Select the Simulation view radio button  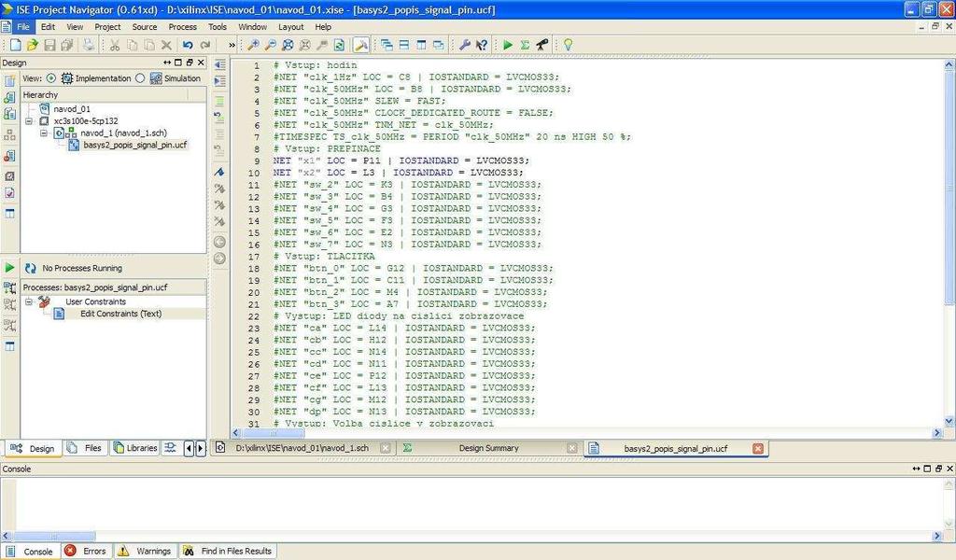tap(140, 78)
